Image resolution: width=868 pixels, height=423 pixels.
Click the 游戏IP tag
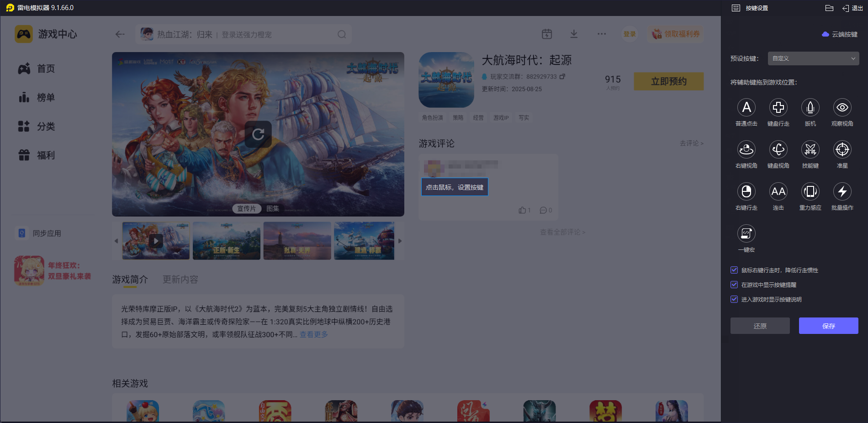[501, 117]
